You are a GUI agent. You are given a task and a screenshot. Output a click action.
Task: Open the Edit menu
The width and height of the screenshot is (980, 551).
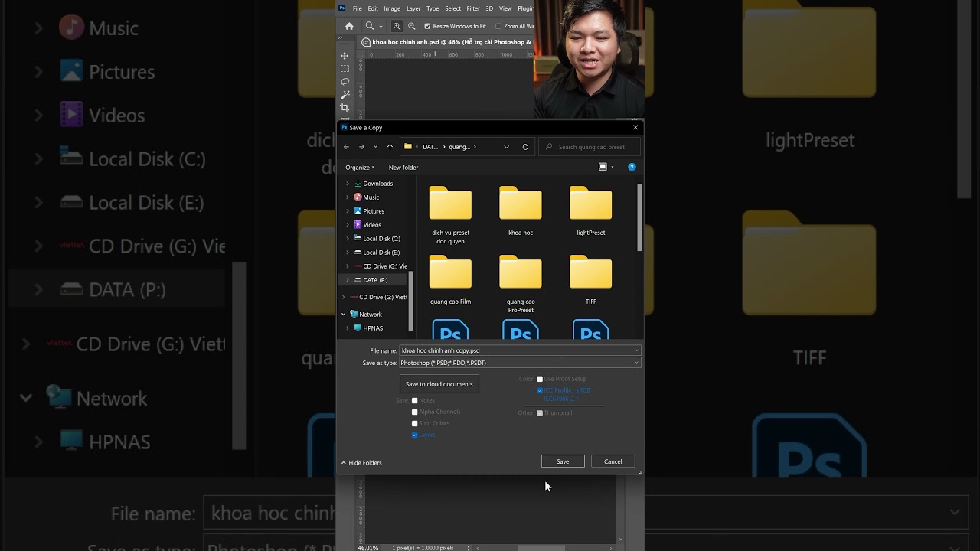373,8
